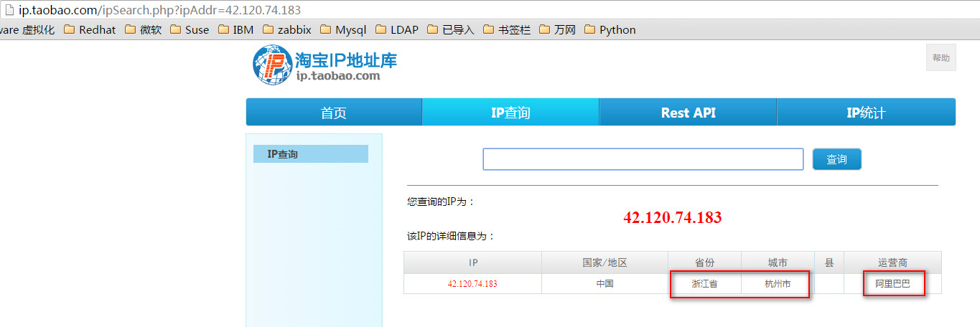Viewport: 980px width, 327px height.
Task: Select IP查询 item in left sidebar
Action: pos(310,154)
